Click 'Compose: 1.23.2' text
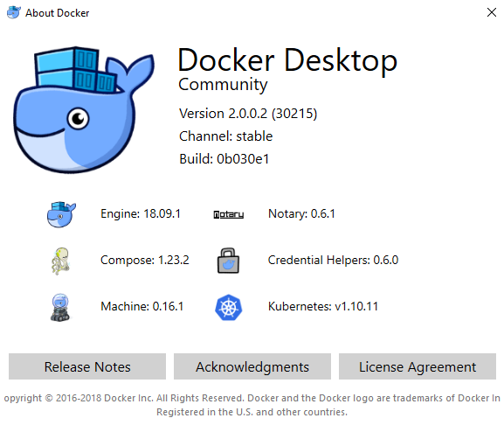Image resolution: width=504 pixels, height=425 pixels. pos(145,260)
